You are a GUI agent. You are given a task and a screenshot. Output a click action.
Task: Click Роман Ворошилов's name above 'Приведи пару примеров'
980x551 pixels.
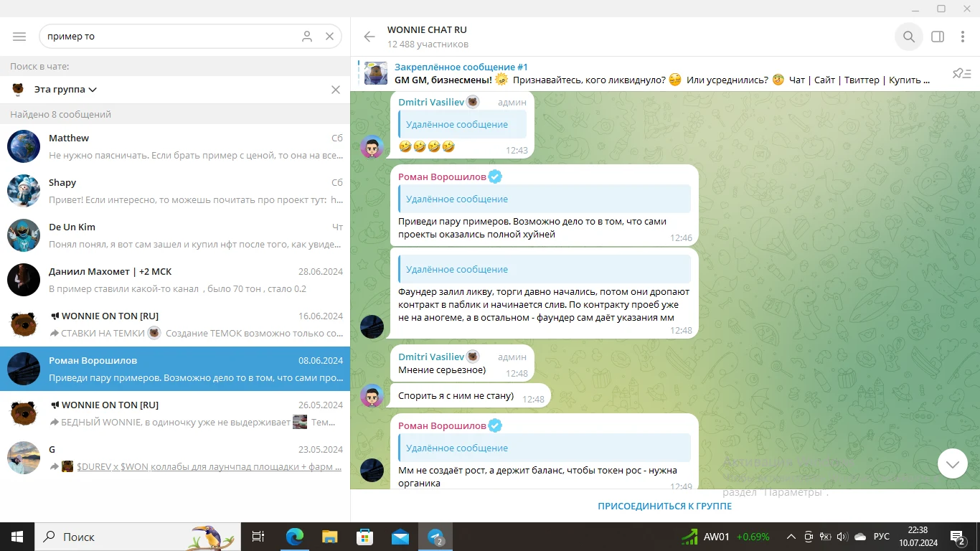tap(442, 176)
